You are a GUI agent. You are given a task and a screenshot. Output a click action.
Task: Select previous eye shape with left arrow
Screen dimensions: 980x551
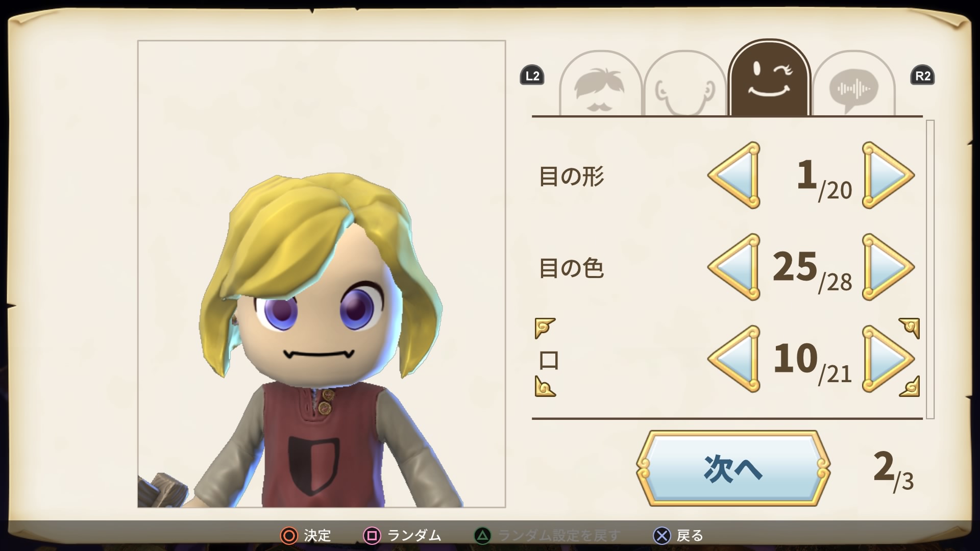point(734,175)
